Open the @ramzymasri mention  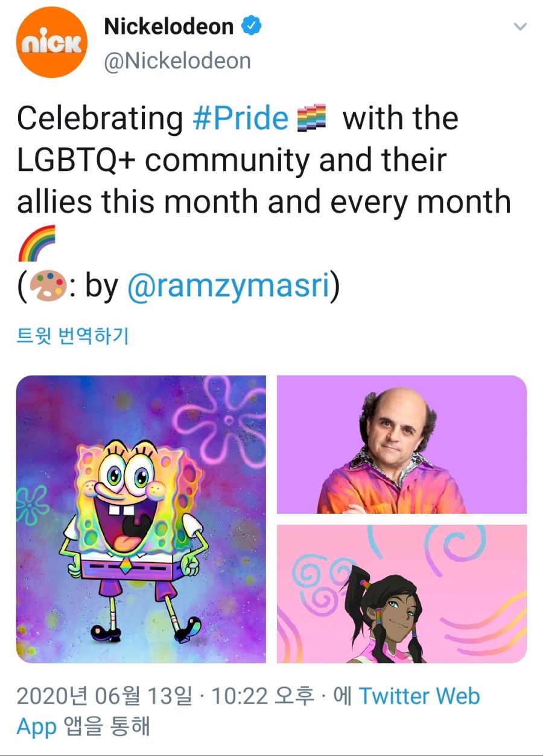tap(228, 287)
